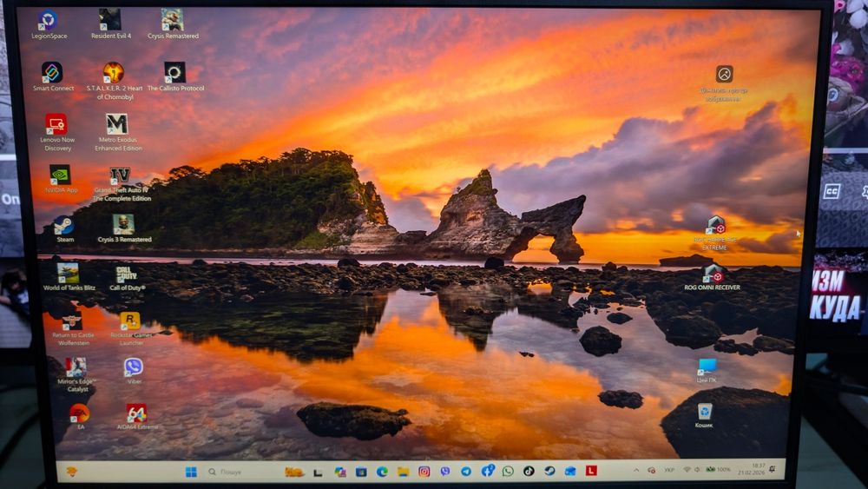
Task: Expand the hidden system tray icons chevron
Action: click(636, 470)
